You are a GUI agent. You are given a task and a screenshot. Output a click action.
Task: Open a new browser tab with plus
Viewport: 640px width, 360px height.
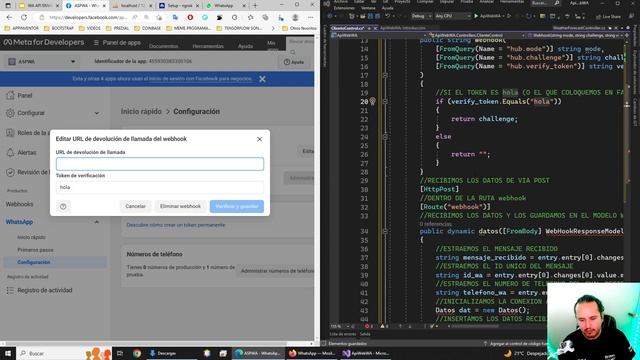click(255, 6)
